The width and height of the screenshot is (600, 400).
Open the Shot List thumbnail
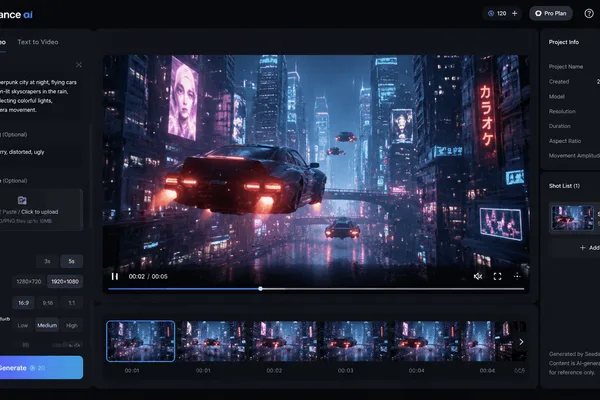572,218
